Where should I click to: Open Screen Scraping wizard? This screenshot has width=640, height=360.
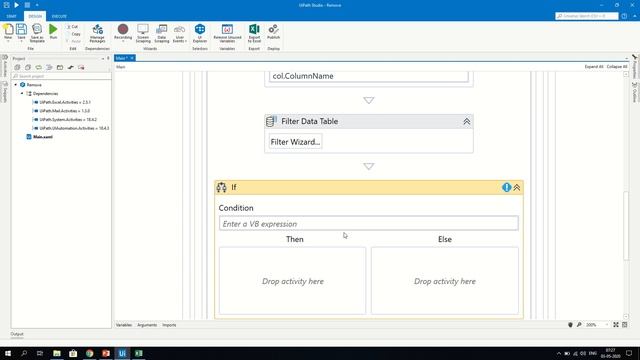pyautogui.click(x=143, y=33)
